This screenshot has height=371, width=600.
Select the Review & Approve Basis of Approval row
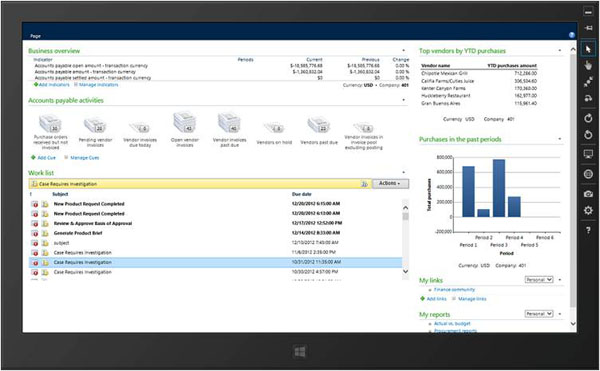click(215, 223)
